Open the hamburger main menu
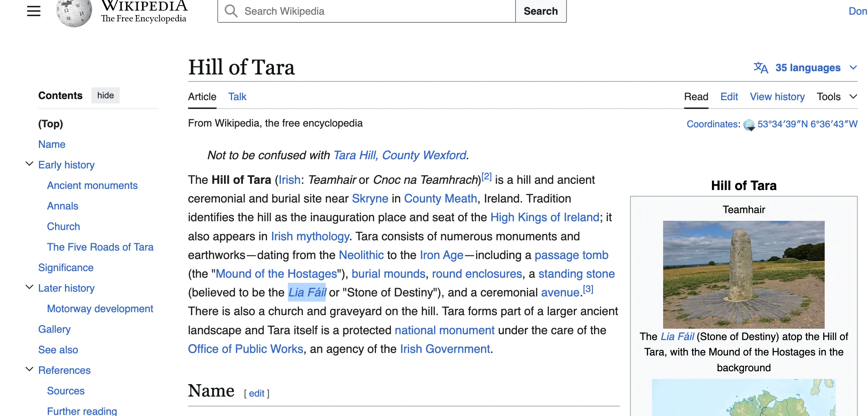 tap(34, 11)
